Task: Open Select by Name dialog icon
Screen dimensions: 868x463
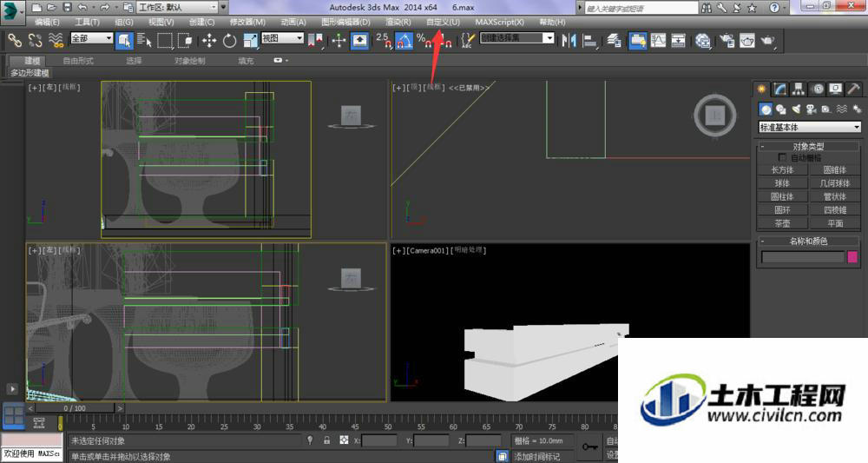Action: click(x=144, y=40)
